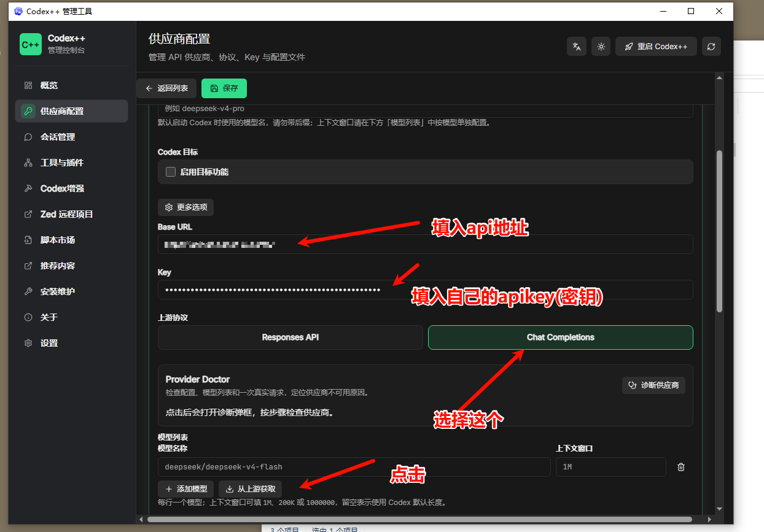This screenshot has width=764, height=532.
Task: Click the 模型名称 field deepseek/deepseek-v4-flash
Action: pos(354,467)
